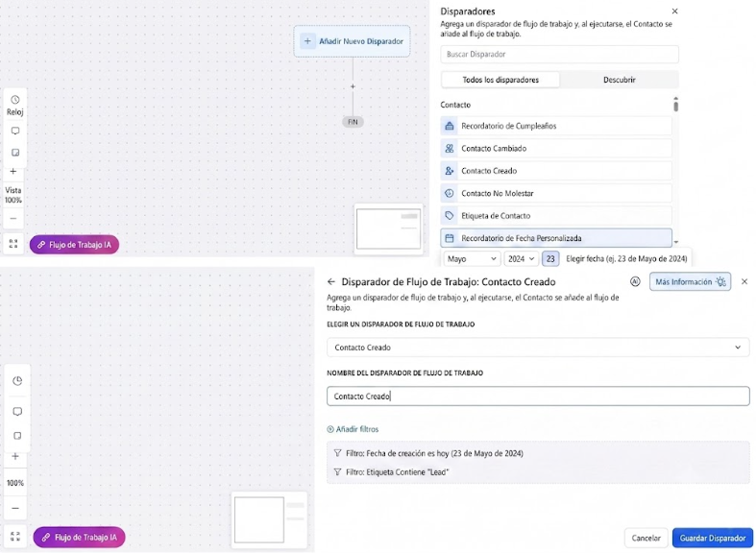756x553 pixels.
Task: Click funnel icon on Fecha de creación filter
Action: pyautogui.click(x=337, y=453)
